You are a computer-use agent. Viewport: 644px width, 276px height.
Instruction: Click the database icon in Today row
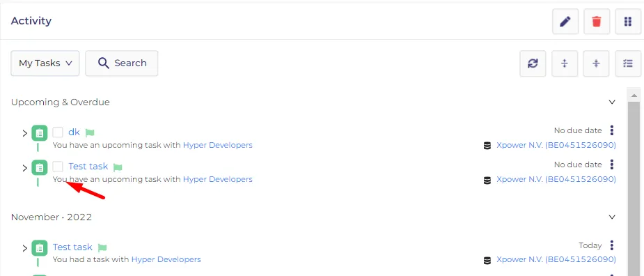(487, 261)
